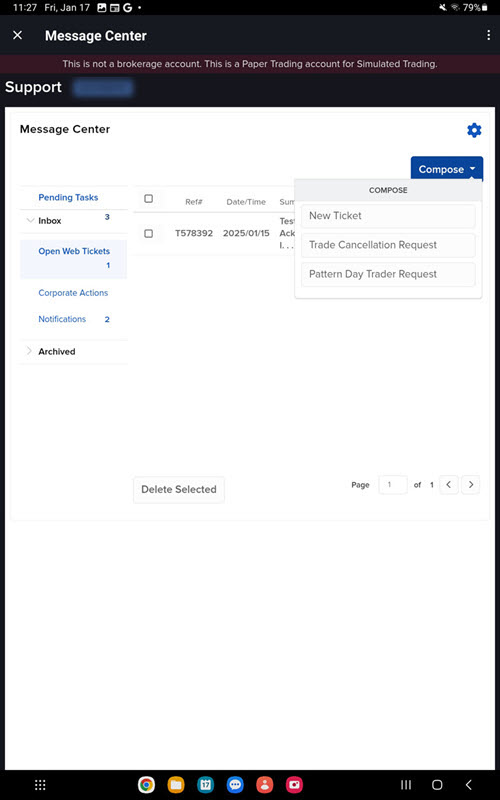Tap the recent apps navigation button

pos(406,785)
